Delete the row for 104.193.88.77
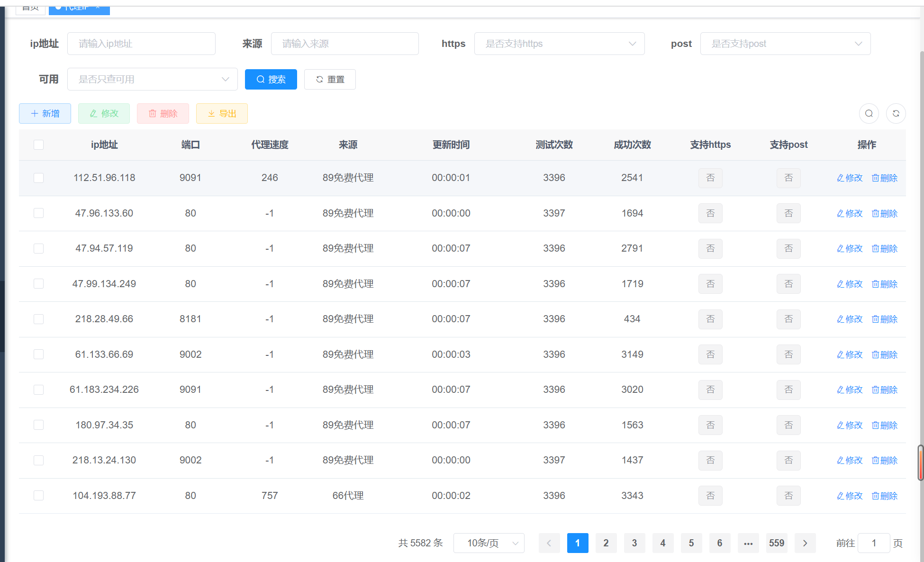 (885, 496)
